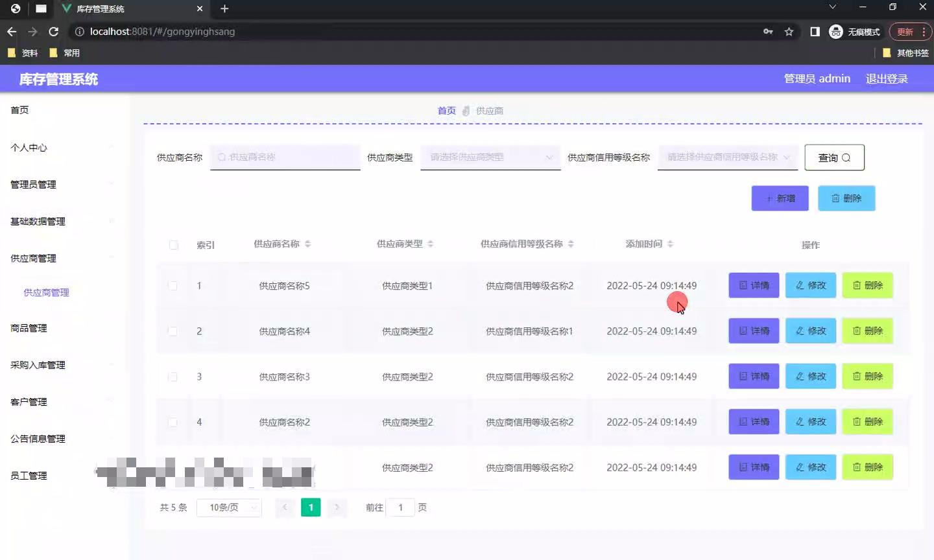Select 供应商管理 submenu item
This screenshot has width=934, height=560.
pyautogui.click(x=46, y=293)
